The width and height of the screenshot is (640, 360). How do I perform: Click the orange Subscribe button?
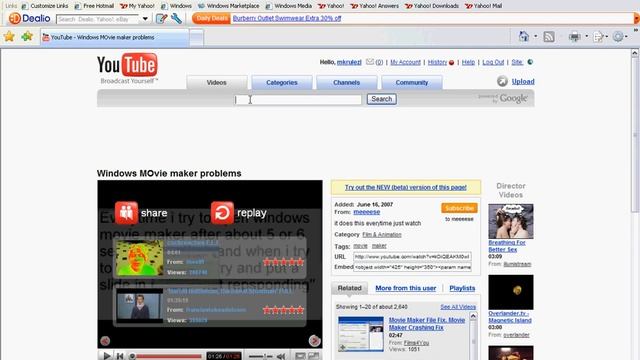pos(459,208)
